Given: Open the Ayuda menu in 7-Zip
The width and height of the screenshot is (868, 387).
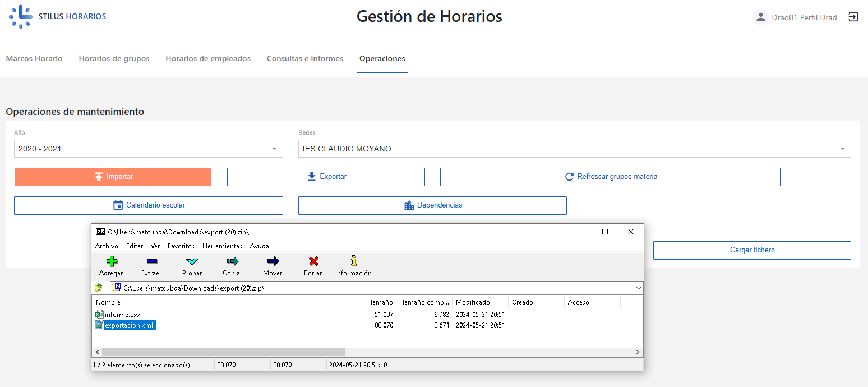Looking at the screenshot, I should 260,246.
